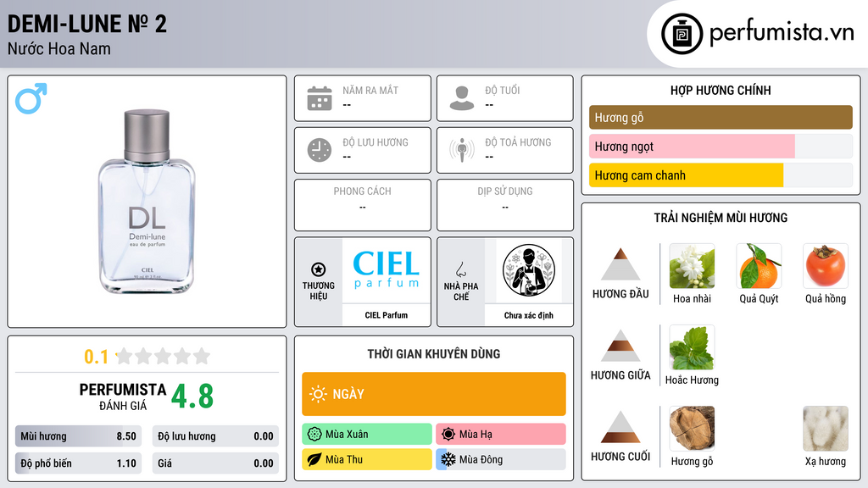
Task: Click the person icon beside Độ tuổi
Action: pyautogui.click(x=462, y=98)
